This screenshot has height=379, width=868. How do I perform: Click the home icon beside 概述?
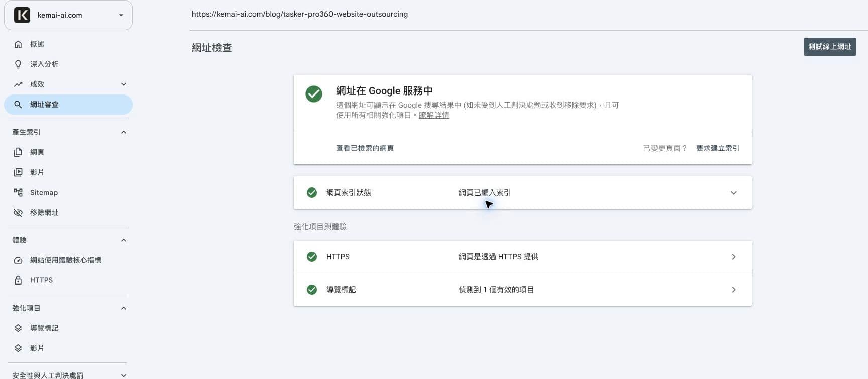click(18, 44)
